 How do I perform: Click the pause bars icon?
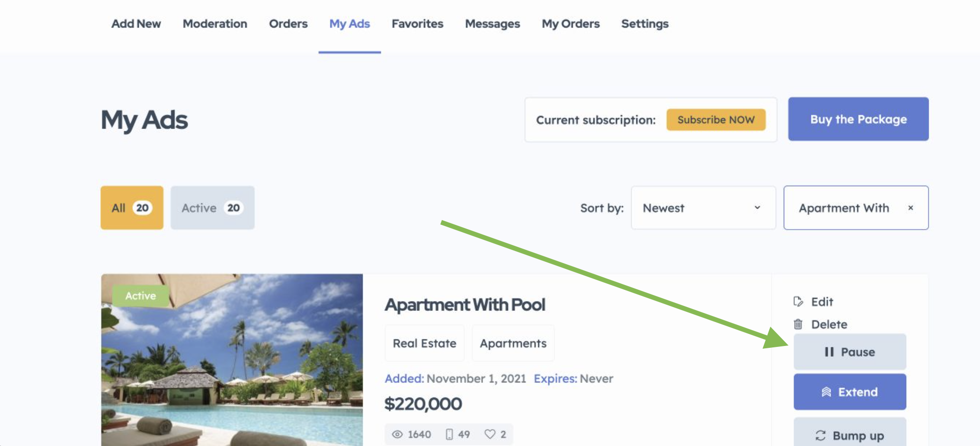pos(829,352)
